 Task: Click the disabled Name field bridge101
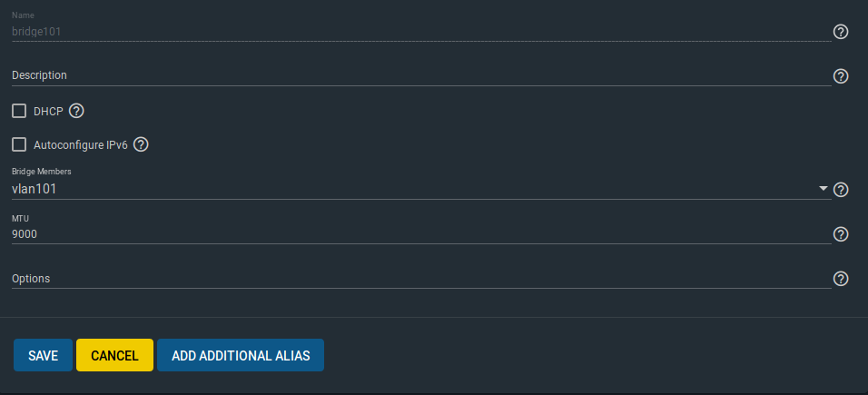pyautogui.click(x=421, y=32)
